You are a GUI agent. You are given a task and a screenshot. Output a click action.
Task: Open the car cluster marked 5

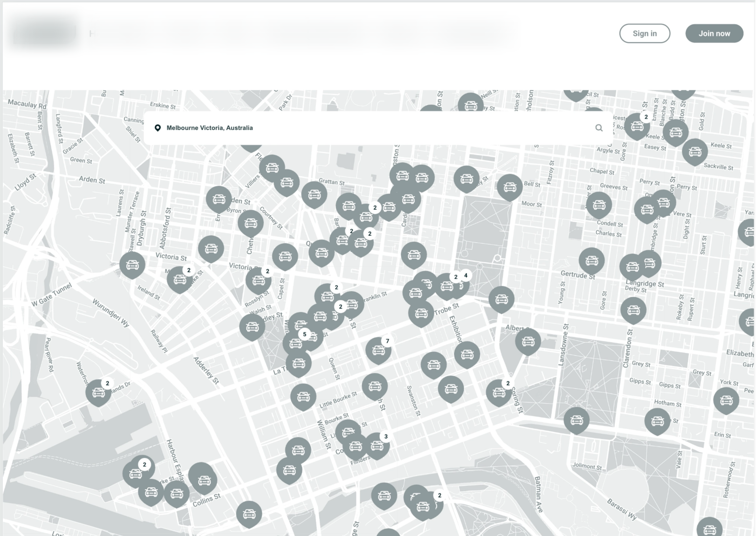[x=296, y=343]
